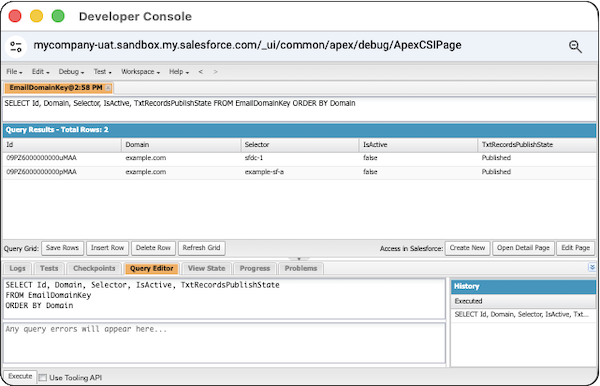
Task: Click the site settings icon in address bar
Action: click(x=16, y=47)
